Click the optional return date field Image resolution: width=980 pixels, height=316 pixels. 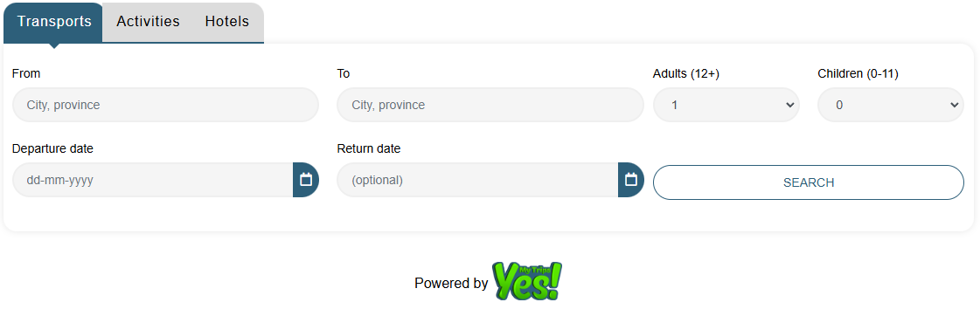pyautogui.click(x=477, y=180)
